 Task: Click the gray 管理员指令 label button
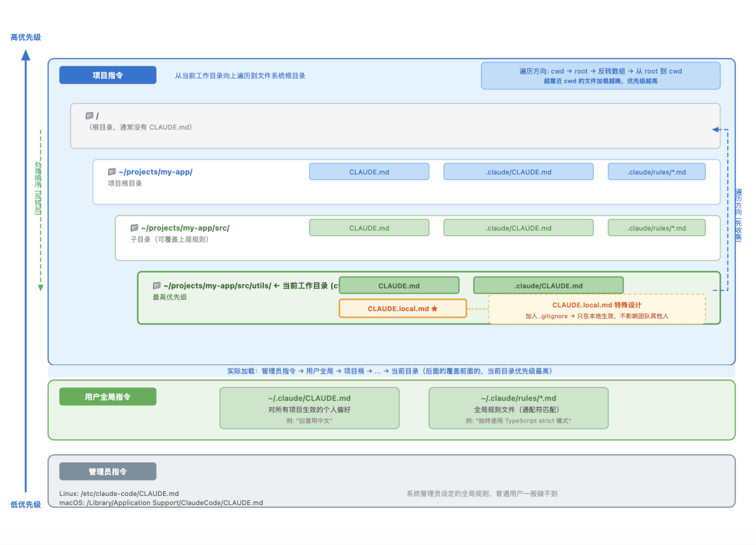[108, 471]
